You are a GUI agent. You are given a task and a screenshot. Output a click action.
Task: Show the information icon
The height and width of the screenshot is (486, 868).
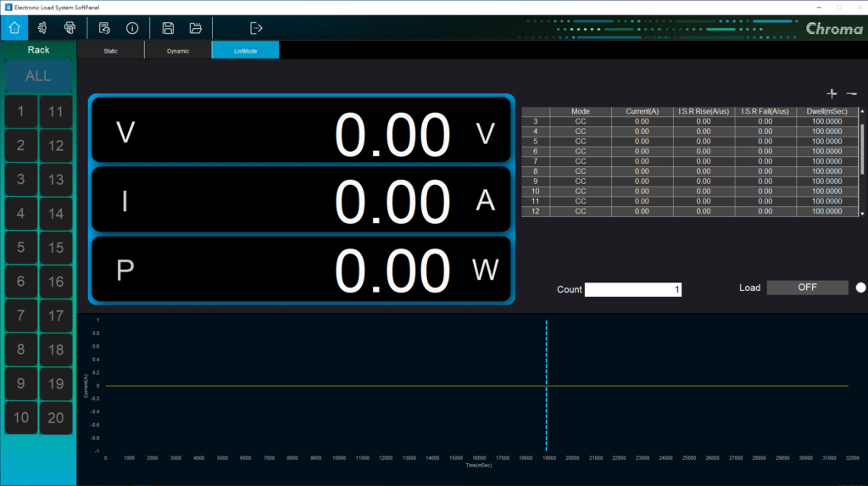pos(132,28)
